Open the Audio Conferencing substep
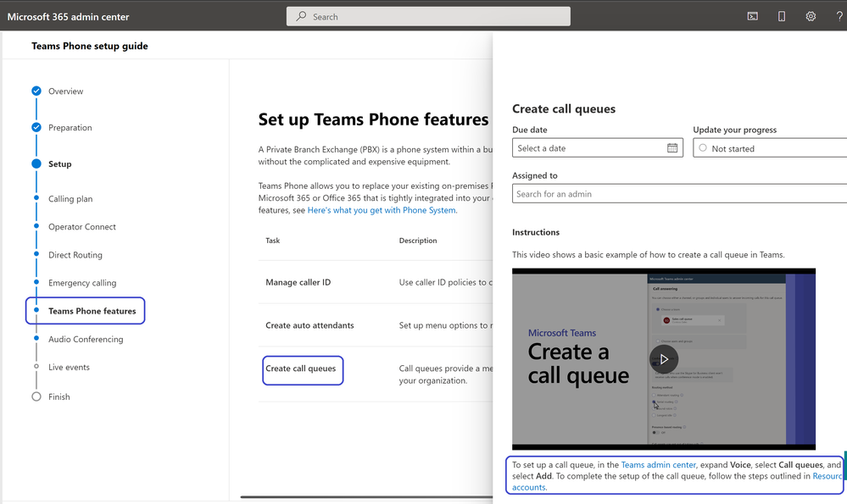Viewport: 847px width, 504px height. (x=86, y=339)
